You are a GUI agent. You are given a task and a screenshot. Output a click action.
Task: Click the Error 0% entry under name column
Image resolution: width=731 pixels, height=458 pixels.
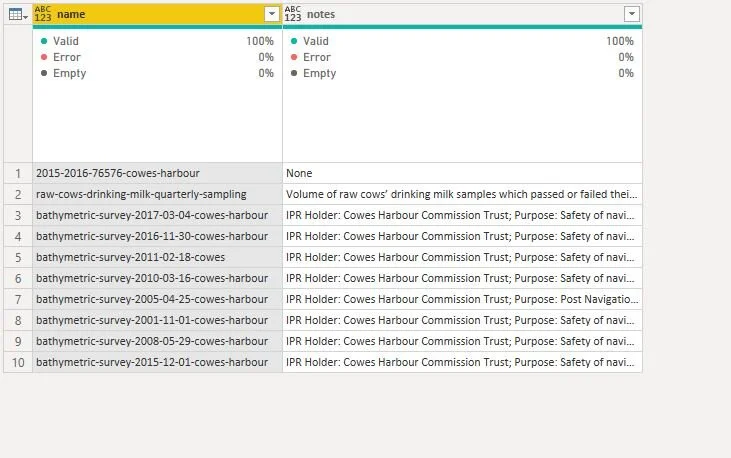tap(157, 57)
